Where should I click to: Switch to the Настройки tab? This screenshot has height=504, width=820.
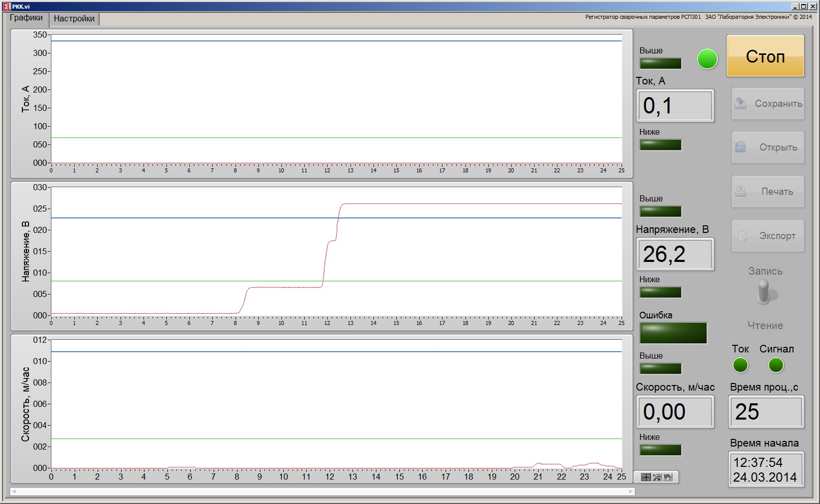point(74,19)
